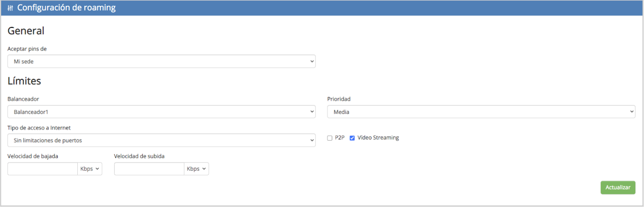Click the "Configuración de roaming" header title

tap(66, 8)
